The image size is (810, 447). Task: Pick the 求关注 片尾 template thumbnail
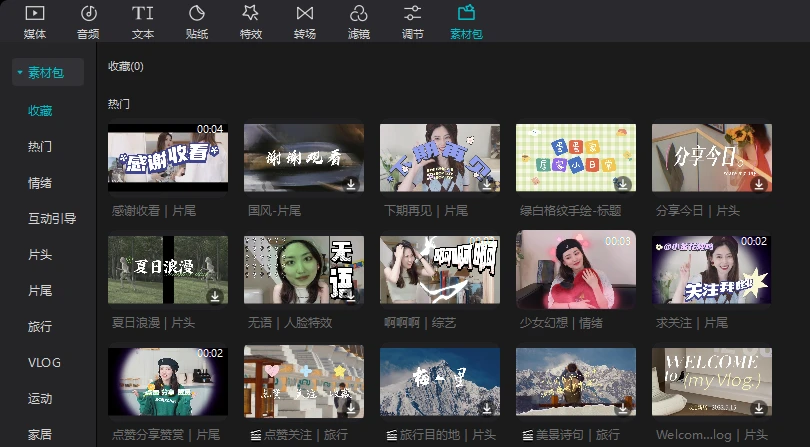(711, 270)
